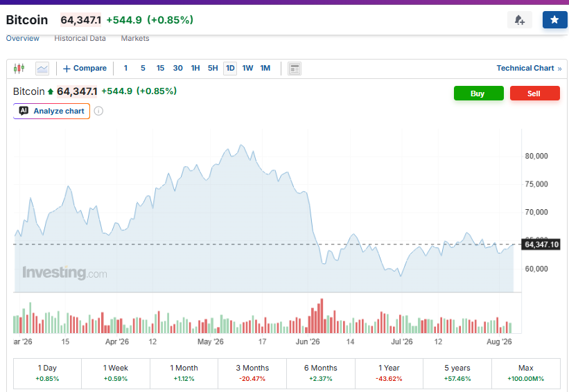Image resolution: width=569 pixels, height=392 pixels.
Task: Click the green Buy button
Action: pos(479,93)
